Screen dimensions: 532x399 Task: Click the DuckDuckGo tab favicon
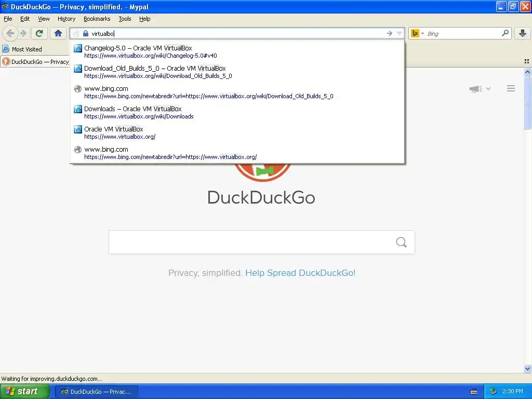[x=6, y=61]
